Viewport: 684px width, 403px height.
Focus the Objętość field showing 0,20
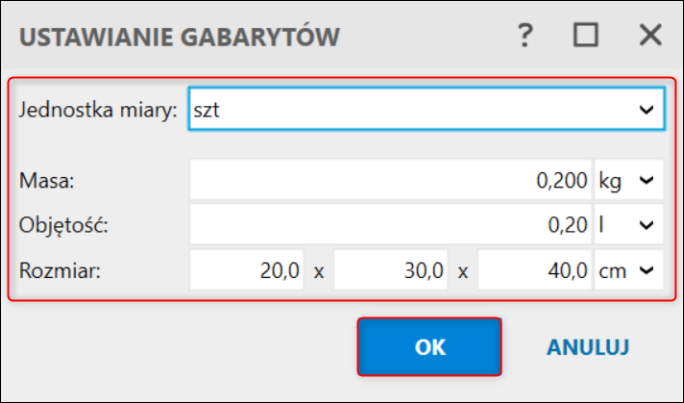point(390,225)
